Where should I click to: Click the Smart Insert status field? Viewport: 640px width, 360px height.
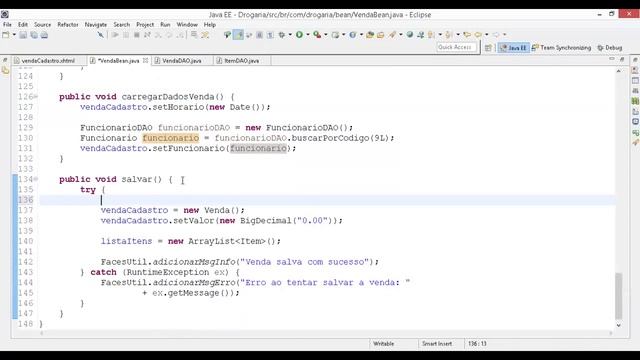pyautogui.click(x=437, y=344)
